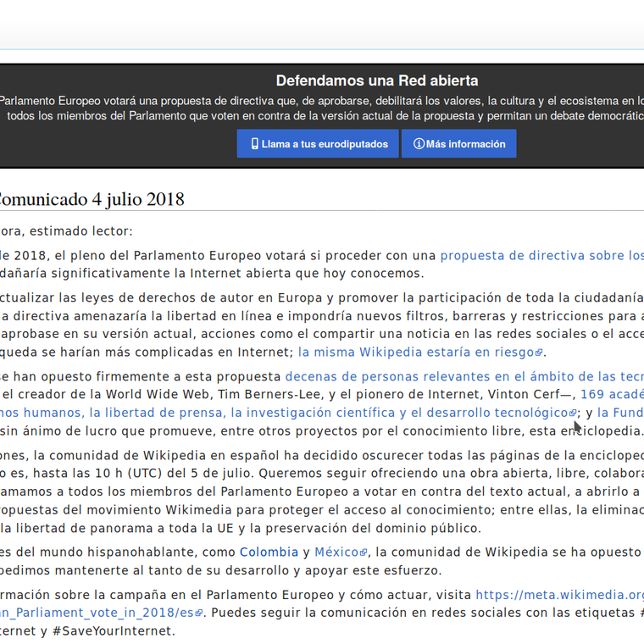Click the 'Llama a tus eurodiputados' button
The image size is (644, 644).
click(x=318, y=144)
